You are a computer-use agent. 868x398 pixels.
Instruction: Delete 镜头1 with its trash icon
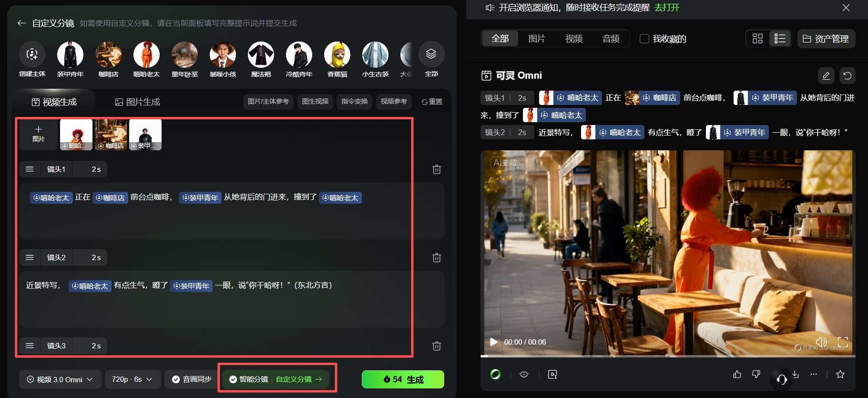point(437,169)
